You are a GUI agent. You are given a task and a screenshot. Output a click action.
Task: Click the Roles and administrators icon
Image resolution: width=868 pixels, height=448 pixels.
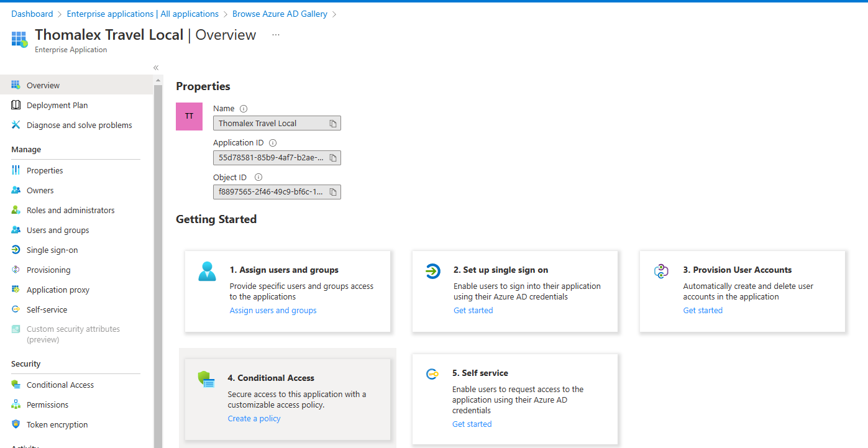(16, 210)
